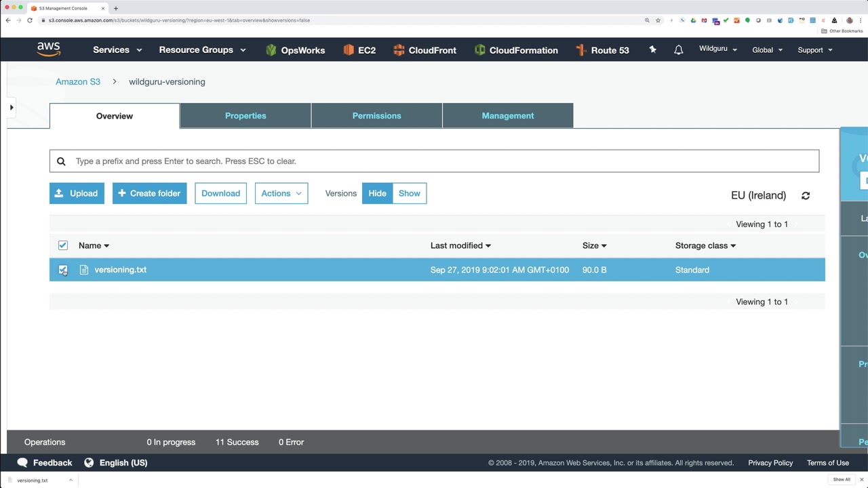Go to the CloudFront shortcut
868x488 pixels.
coord(425,50)
